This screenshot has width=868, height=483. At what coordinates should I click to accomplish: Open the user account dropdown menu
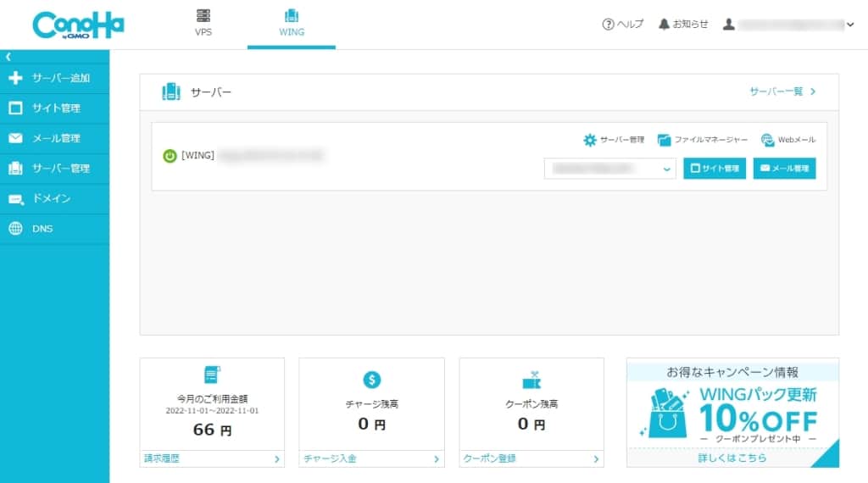point(850,25)
